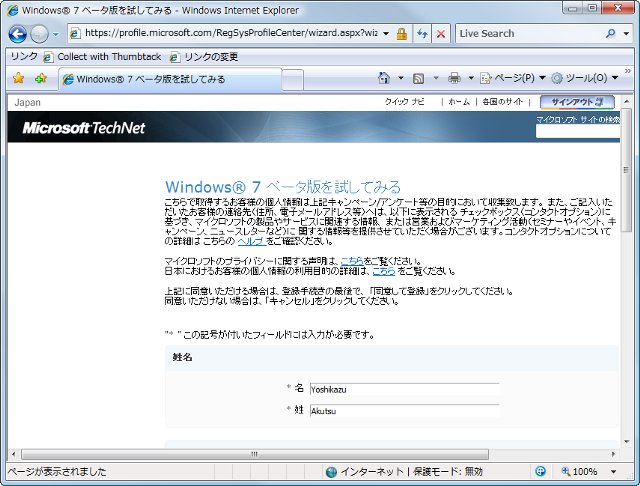Open the ツール(O) menu
This screenshot has width=640, height=486.
click(x=584, y=78)
